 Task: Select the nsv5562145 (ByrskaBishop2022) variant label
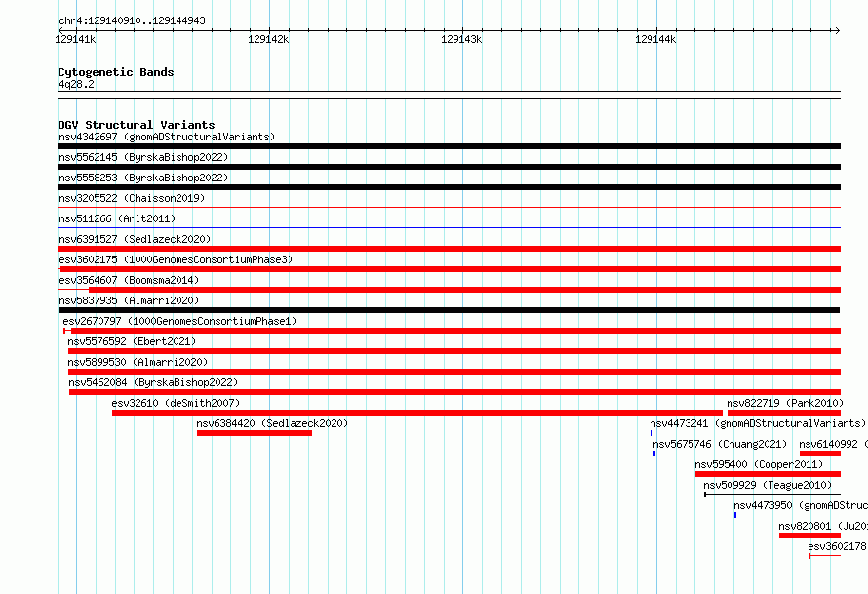(x=143, y=157)
